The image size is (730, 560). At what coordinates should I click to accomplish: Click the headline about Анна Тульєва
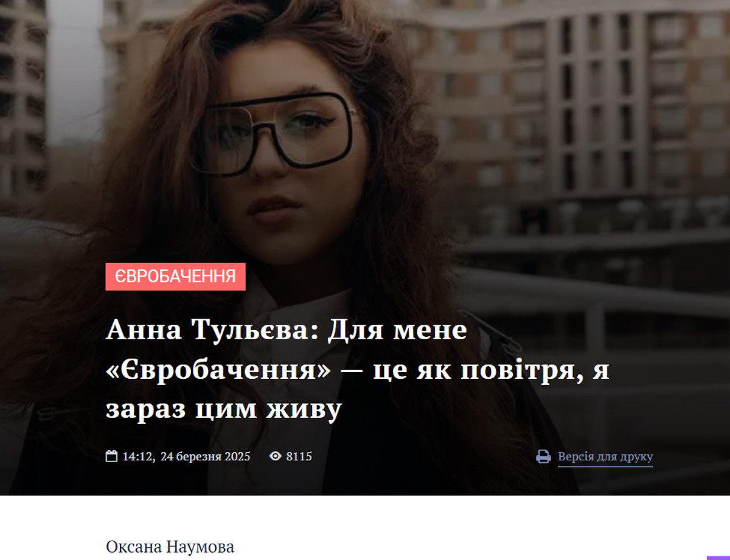pos(358,370)
